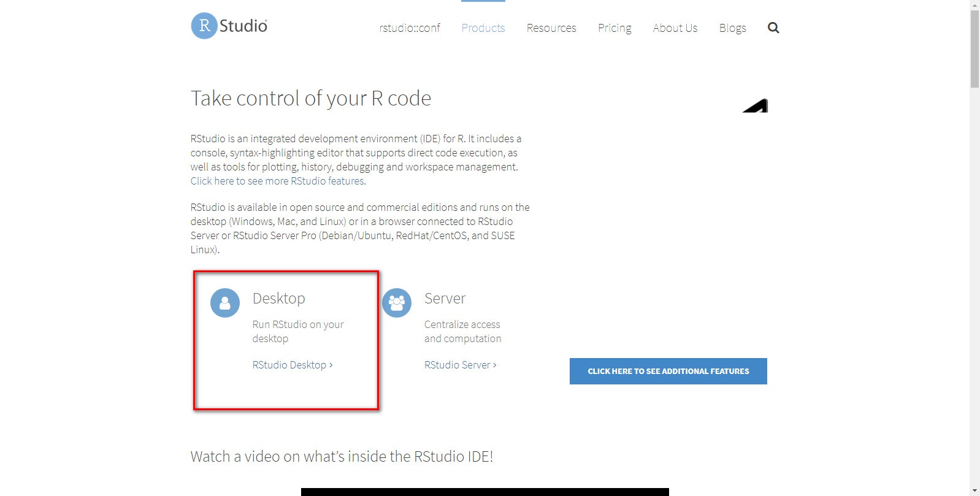The image size is (980, 496).
Task: Click 'Watch a video on what's inside' heading
Action: [342, 456]
